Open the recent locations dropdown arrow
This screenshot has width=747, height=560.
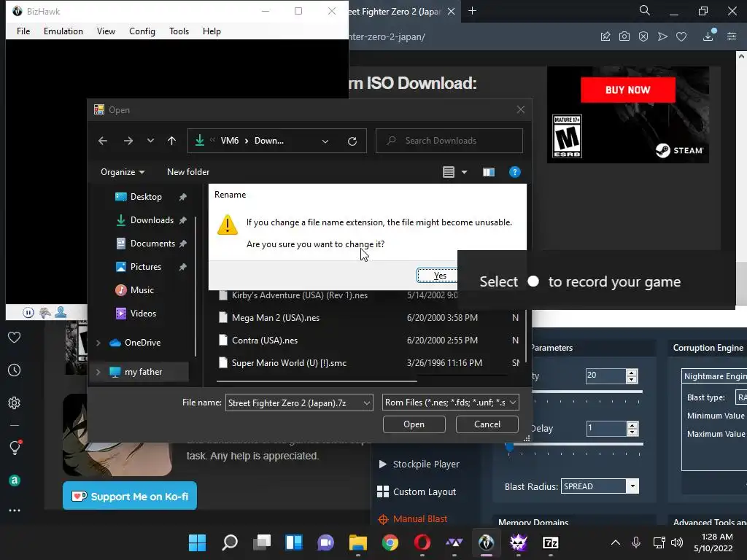150,141
